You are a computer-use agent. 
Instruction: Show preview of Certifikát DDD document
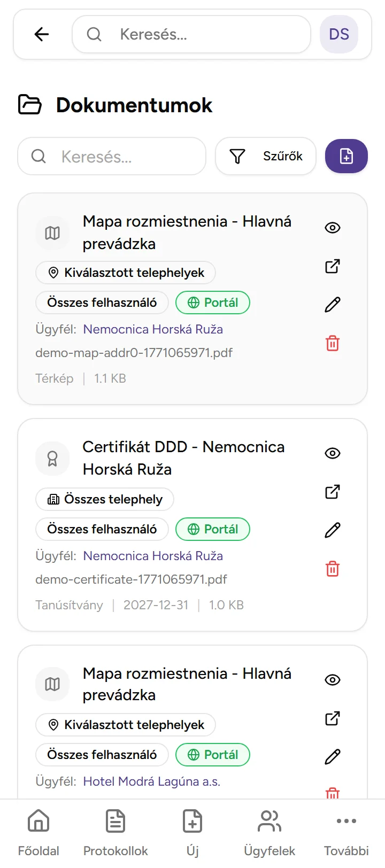pos(332,453)
